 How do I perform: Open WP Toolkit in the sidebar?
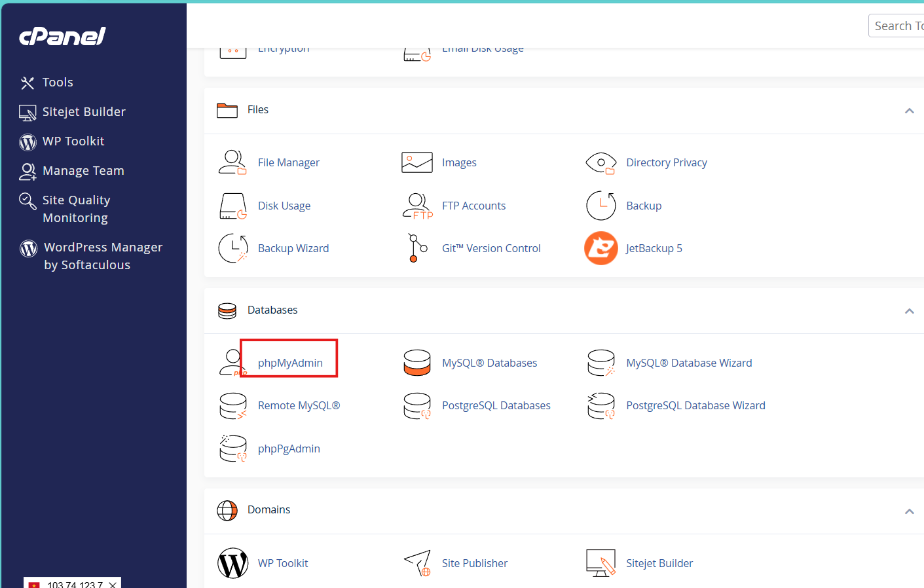click(x=73, y=141)
